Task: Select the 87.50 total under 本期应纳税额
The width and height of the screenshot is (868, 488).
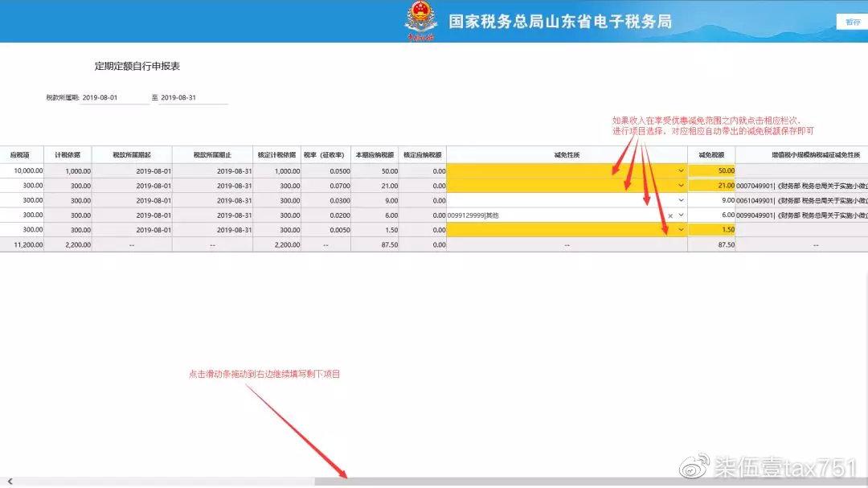Action: coord(375,244)
